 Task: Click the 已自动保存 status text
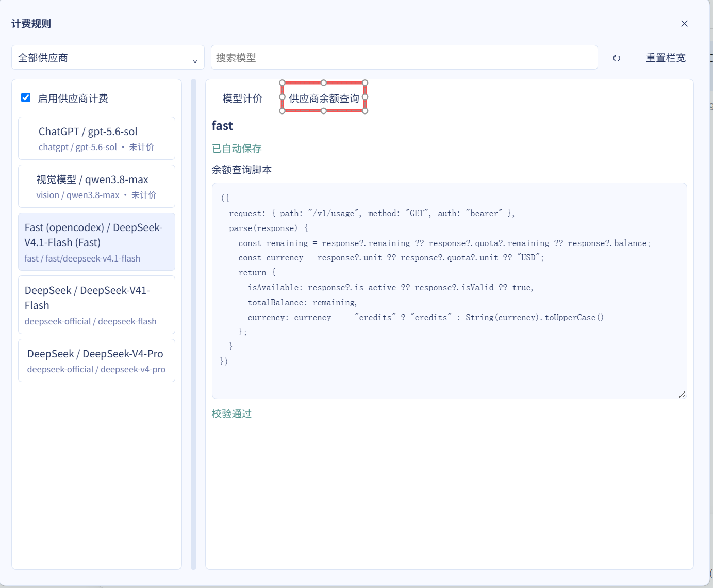click(237, 149)
